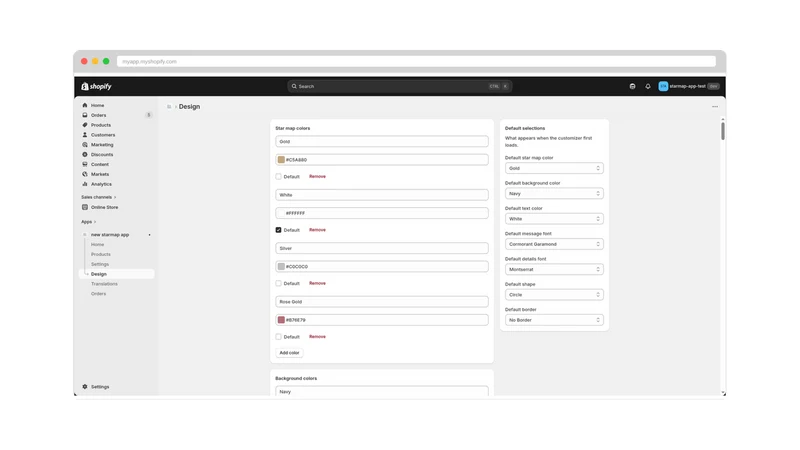Image resolution: width=800 pixels, height=450 pixels.
Task: Select the Design menu item
Action: coord(117,274)
